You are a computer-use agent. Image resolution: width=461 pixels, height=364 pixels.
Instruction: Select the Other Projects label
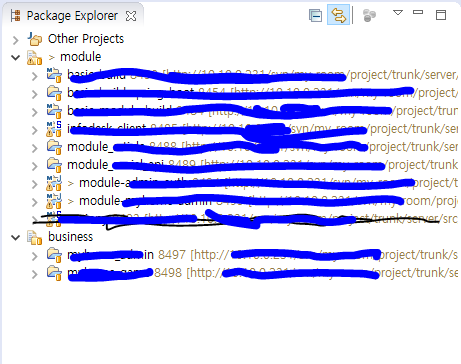[x=86, y=39]
